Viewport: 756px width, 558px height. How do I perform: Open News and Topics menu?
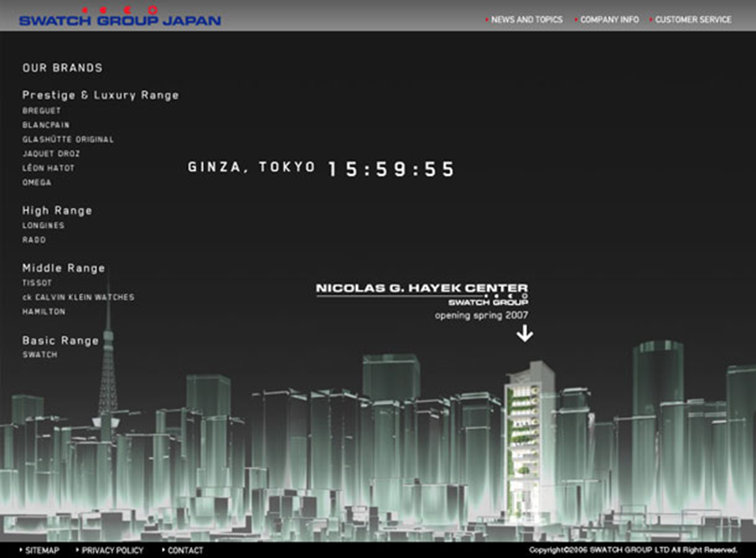pos(527,20)
